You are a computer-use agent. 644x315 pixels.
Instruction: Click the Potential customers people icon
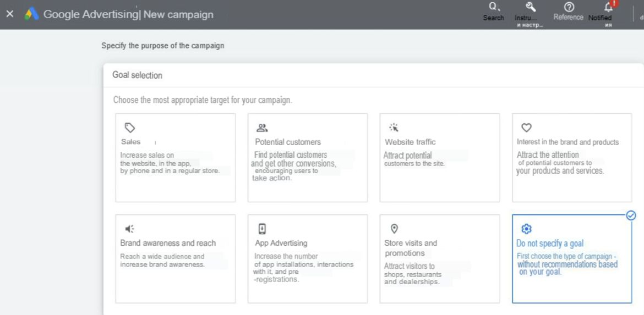tap(261, 128)
